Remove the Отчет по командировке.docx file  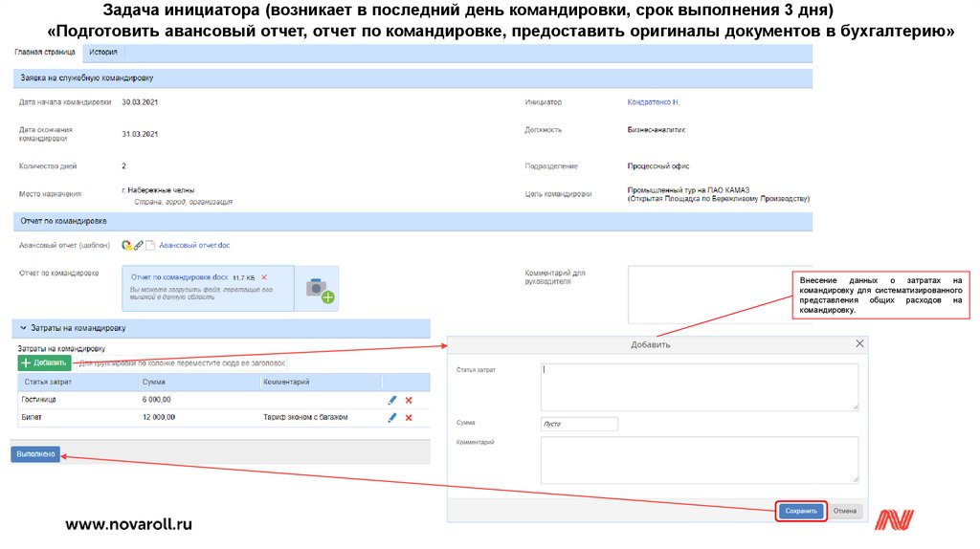[264, 277]
